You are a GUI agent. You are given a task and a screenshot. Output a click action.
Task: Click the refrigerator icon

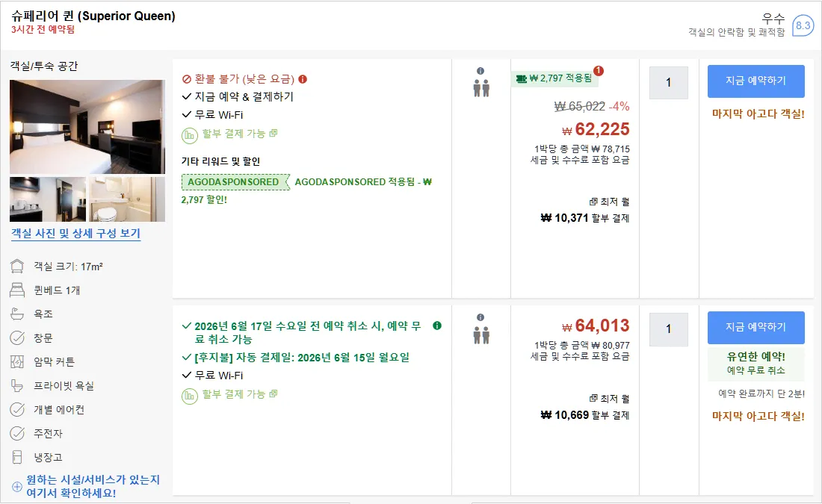[x=17, y=458]
